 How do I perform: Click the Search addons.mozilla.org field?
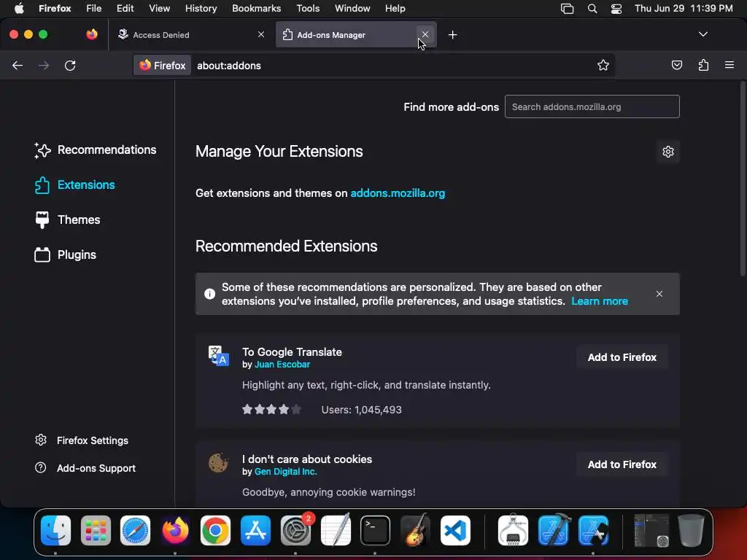[x=592, y=106]
